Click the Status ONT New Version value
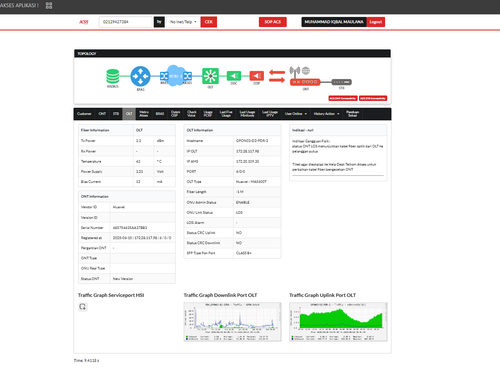Image resolution: width=500 pixels, height=370 pixels. point(123,279)
